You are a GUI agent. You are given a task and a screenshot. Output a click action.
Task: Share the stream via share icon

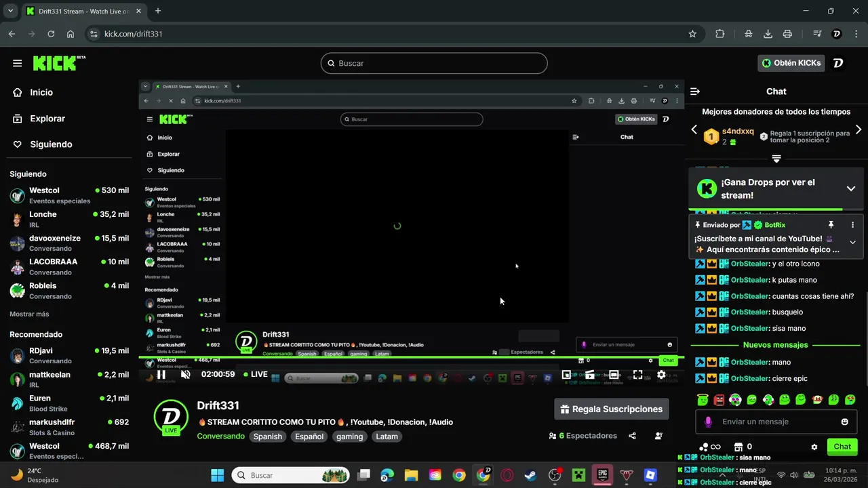tap(633, 436)
